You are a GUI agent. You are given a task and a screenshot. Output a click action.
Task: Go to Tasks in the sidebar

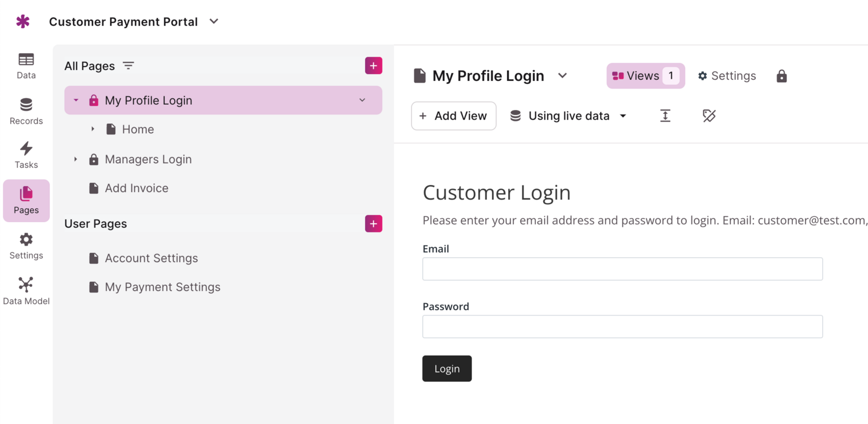(x=26, y=155)
